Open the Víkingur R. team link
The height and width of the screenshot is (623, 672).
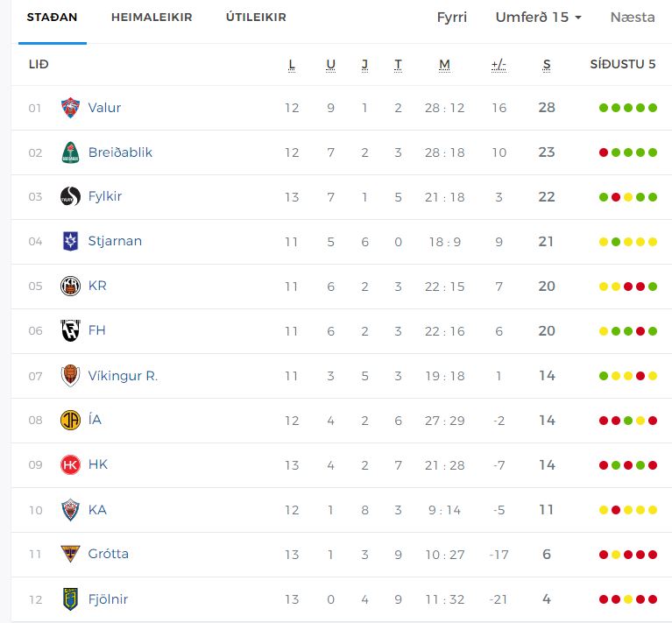click(x=123, y=376)
